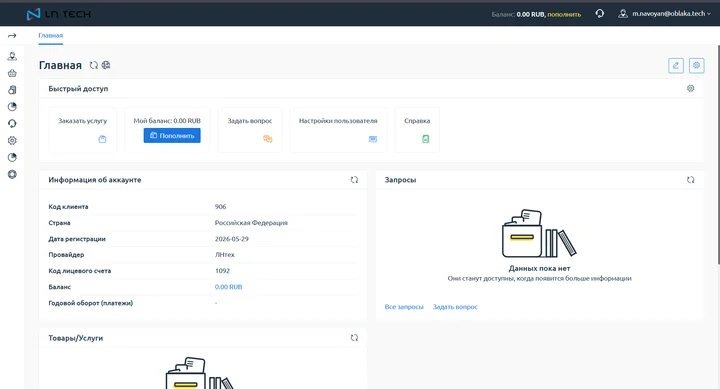This screenshot has width=720, height=389.
Task: Refresh the Запросы panel
Action: click(690, 180)
